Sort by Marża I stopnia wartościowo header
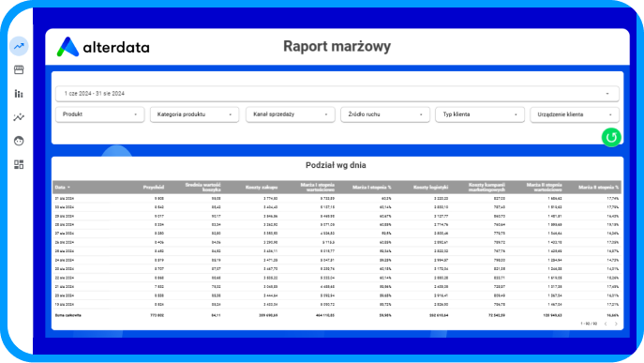This screenshot has width=644, height=363. (x=318, y=187)
